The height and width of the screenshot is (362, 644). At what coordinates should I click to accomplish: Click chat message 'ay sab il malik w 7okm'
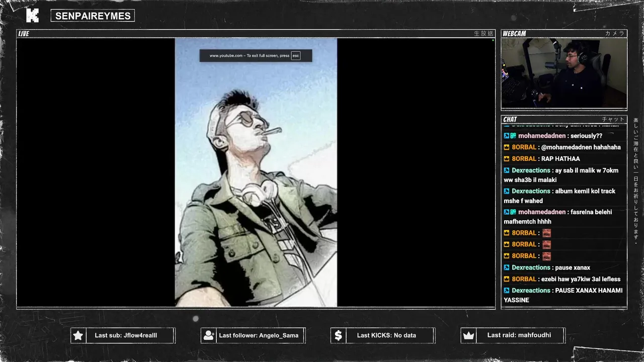[x=561, y=175]
